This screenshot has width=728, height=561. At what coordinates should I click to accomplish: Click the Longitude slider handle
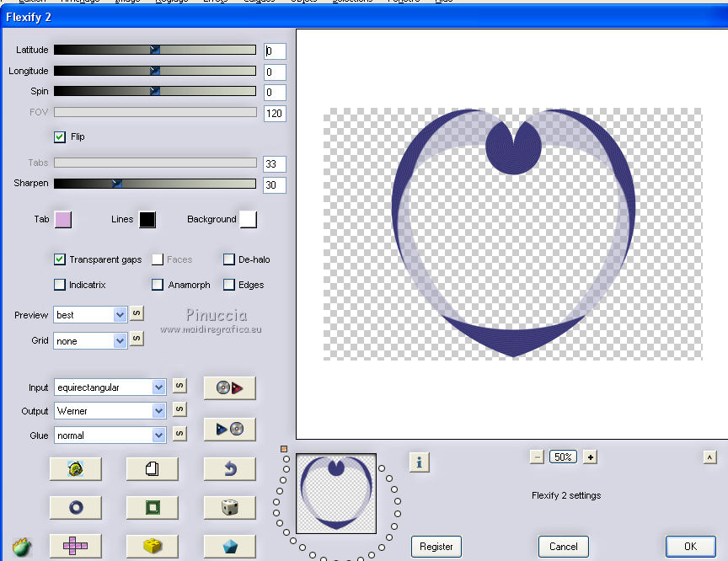click(155, 71)
